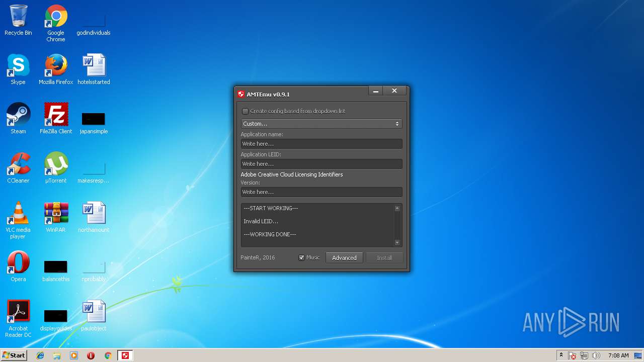Open Internet Explorer from the taskbar
Screen dimensions: 644x362
(x=40, y=355)
